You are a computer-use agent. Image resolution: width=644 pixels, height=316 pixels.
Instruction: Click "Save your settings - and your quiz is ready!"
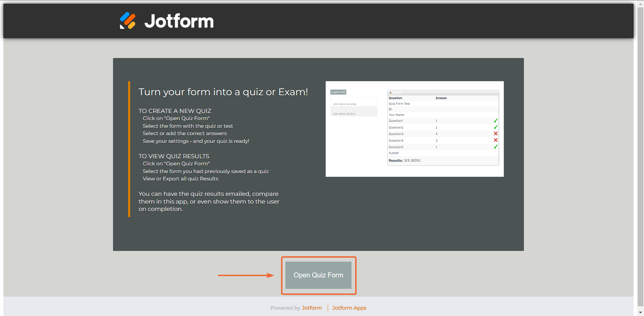196,141
